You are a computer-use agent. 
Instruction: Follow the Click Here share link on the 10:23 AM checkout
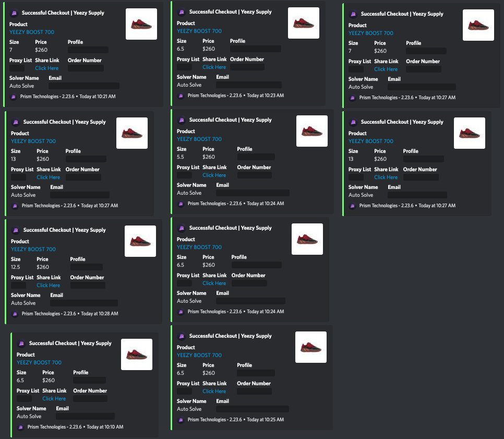tap(214, 67)
